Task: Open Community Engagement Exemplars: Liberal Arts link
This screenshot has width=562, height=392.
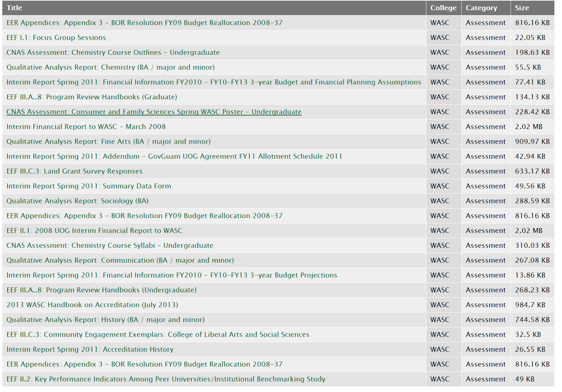Action: (x=158, y=335)
